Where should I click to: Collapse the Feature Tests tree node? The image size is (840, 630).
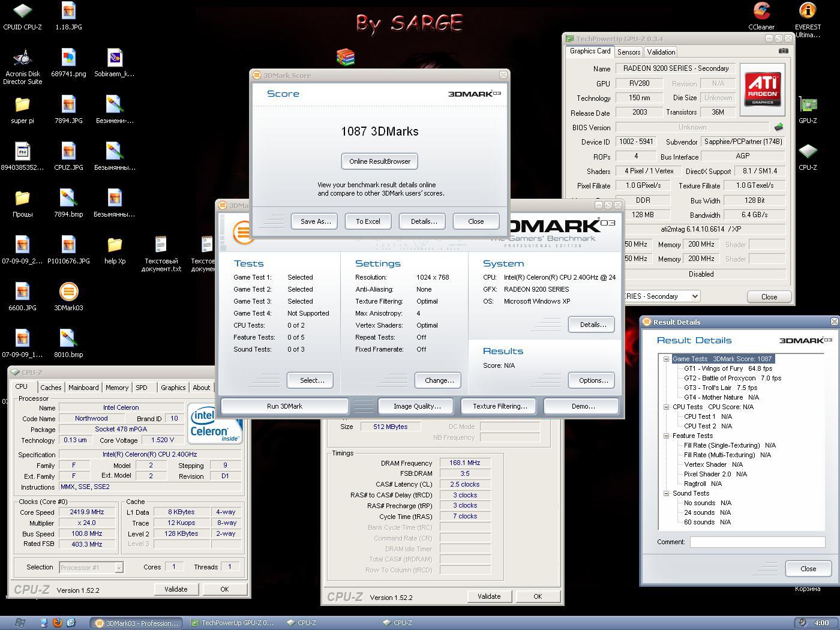(x=666, y=436)
